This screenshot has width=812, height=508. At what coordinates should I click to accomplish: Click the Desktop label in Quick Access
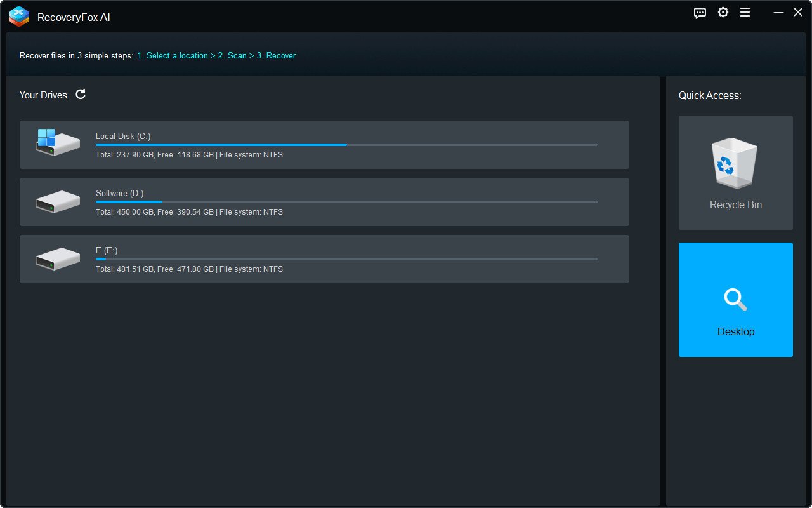(x=736, y=331)
